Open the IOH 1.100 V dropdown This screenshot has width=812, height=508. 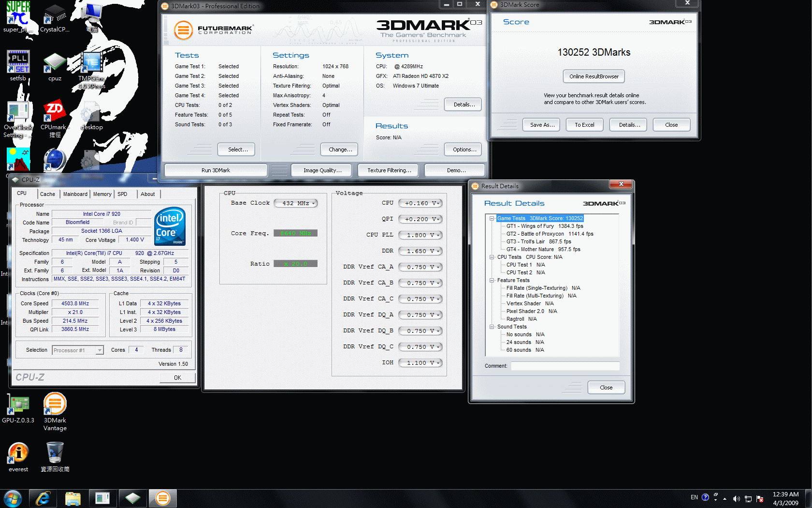420,363
